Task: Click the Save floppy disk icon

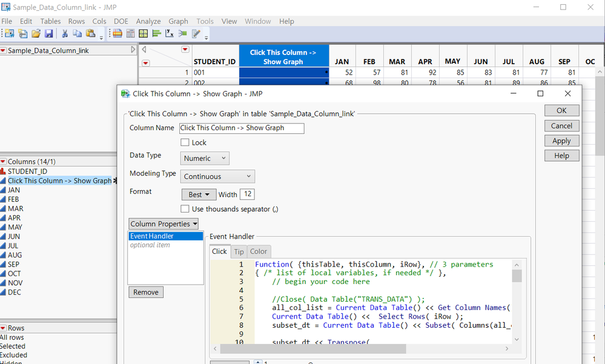Action: coord(48,34)
